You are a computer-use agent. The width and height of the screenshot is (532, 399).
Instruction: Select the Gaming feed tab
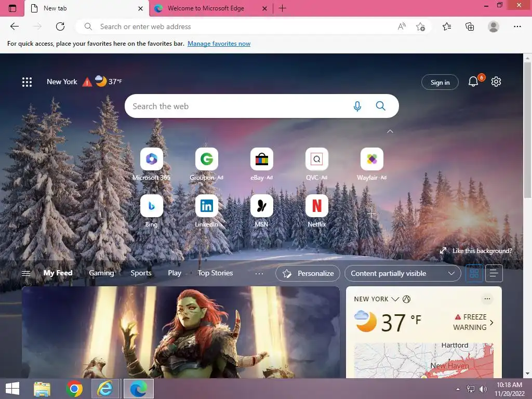[x=101, y=273]
